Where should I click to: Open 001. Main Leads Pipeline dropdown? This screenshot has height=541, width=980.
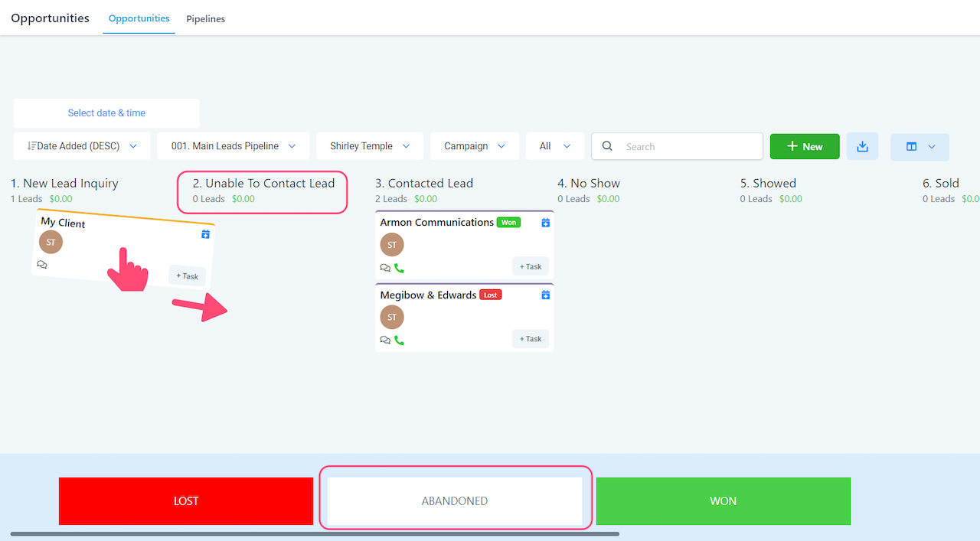coord(234,146)
